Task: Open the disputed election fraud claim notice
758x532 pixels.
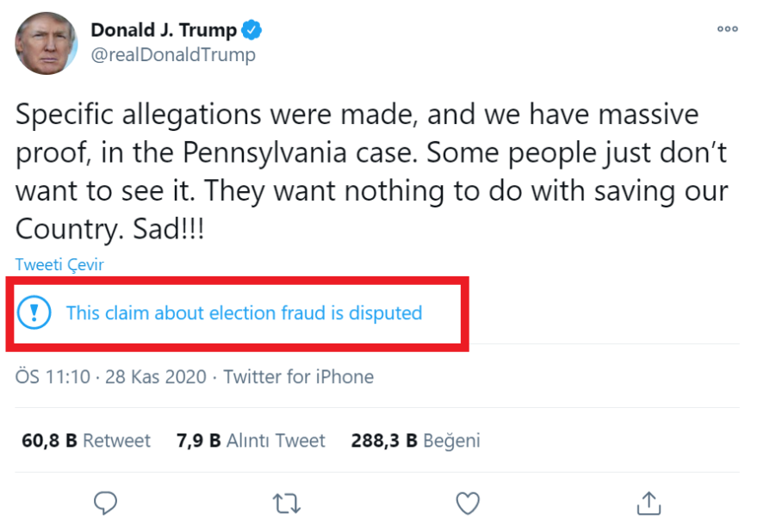Action: 244,312
